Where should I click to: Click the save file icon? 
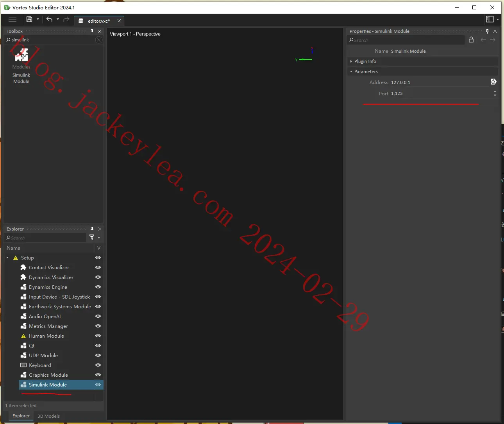point(29,19)
